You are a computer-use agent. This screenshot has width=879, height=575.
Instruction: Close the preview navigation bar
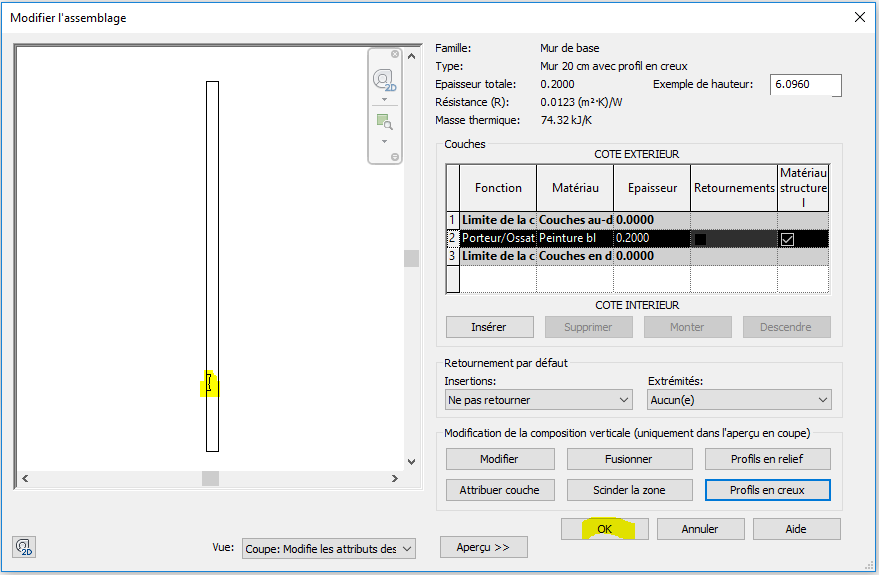(x=395, y=54)
